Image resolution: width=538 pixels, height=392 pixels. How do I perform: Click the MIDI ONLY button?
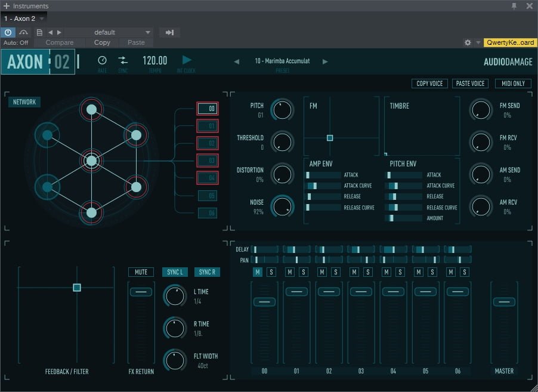click(x=513, y=84)
